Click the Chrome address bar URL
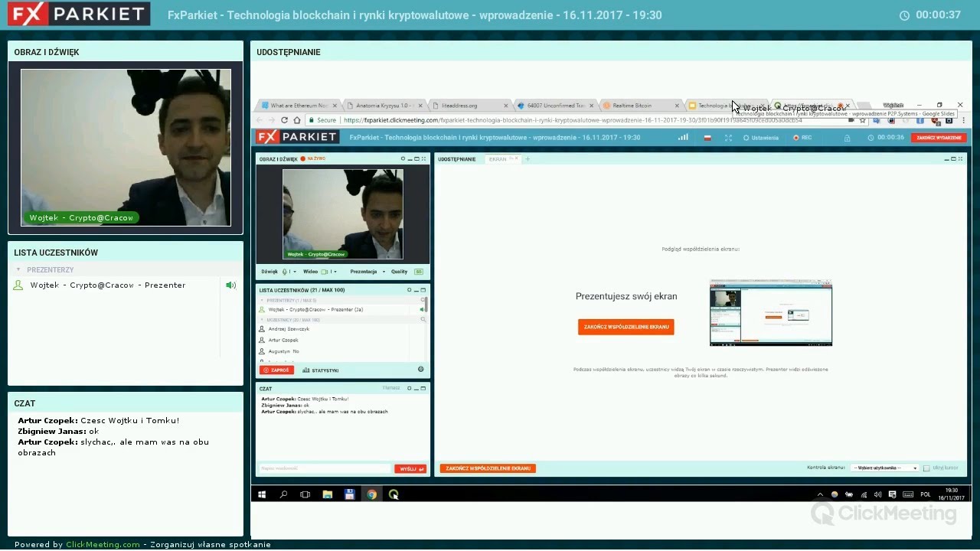The width and height of the screenshot is (980, 551). pyautogui.click(x=573, y=120)
